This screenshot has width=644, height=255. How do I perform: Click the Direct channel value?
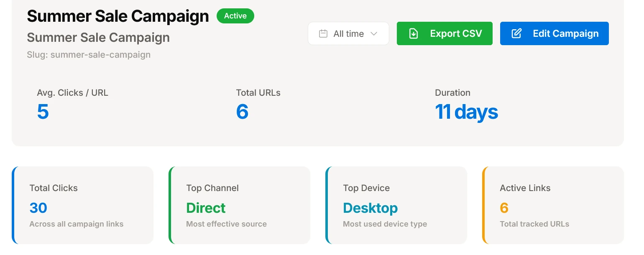(x=206, y=208)
